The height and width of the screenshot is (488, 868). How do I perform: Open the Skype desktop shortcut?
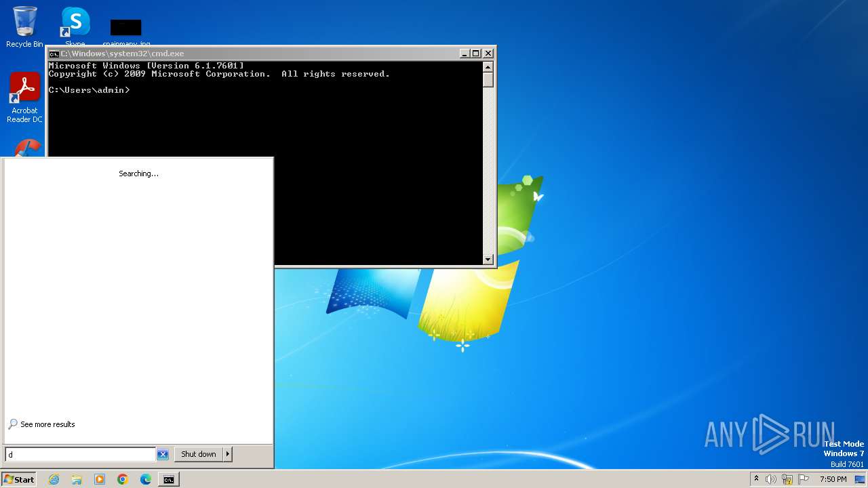point(75,26)
